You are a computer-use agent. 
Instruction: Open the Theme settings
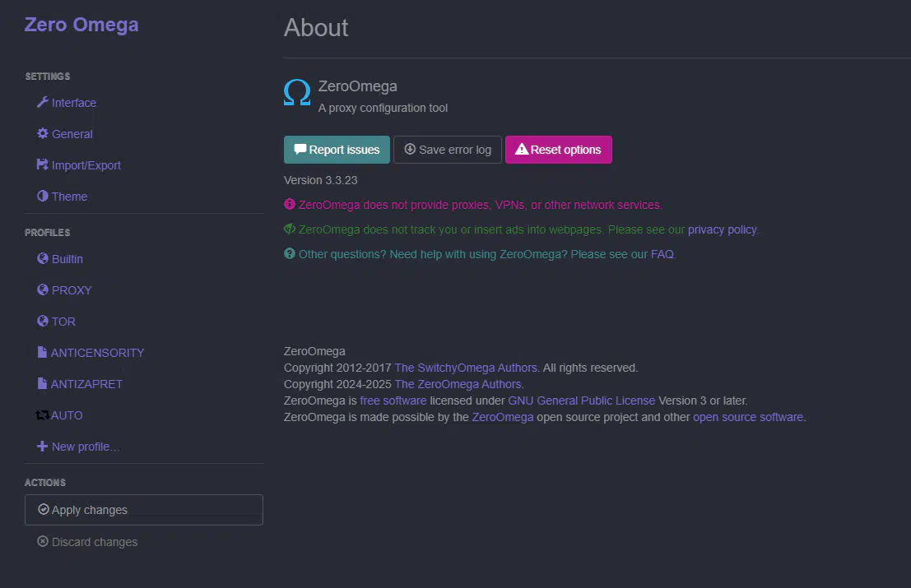69,197
